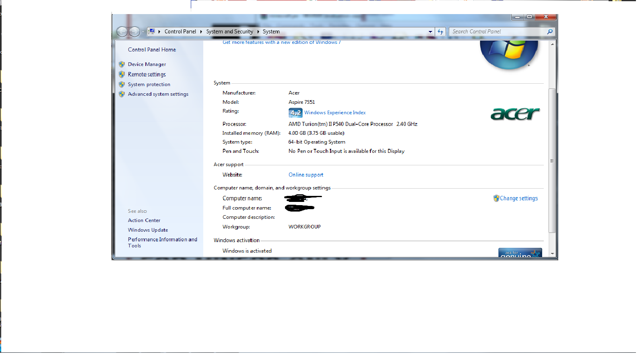Click the back navigation arrow
The image size is (644, 362).
pos(122,32)
